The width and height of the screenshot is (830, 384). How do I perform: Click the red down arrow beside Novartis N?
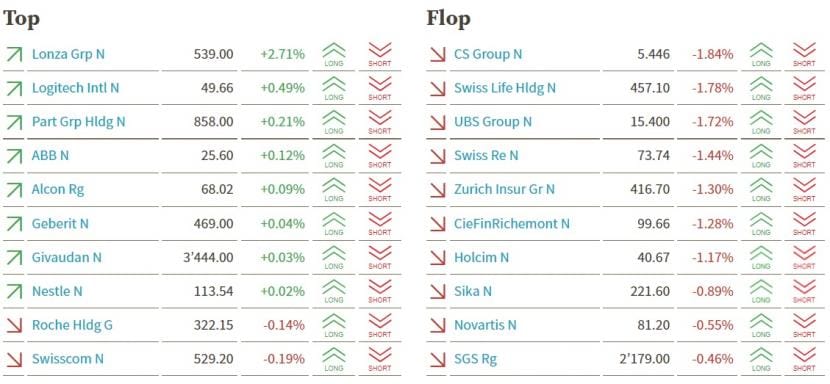[438, 325]
